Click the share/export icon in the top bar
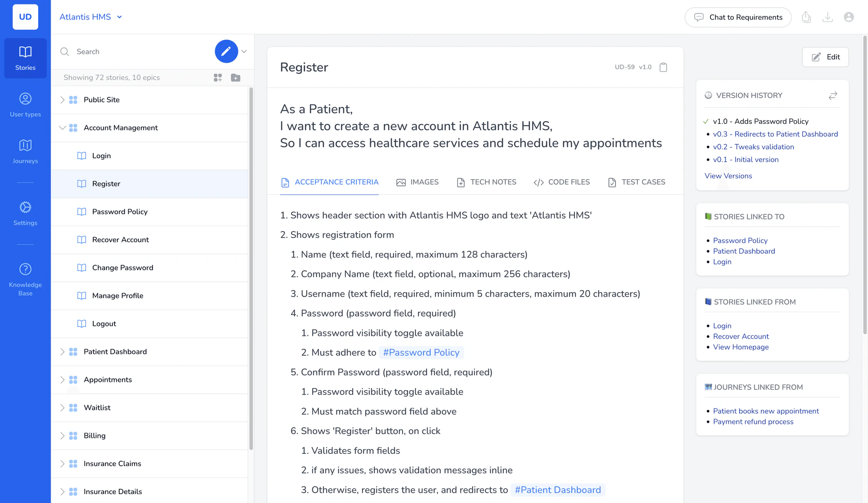 pyautogui.click(x=806, y=17)
